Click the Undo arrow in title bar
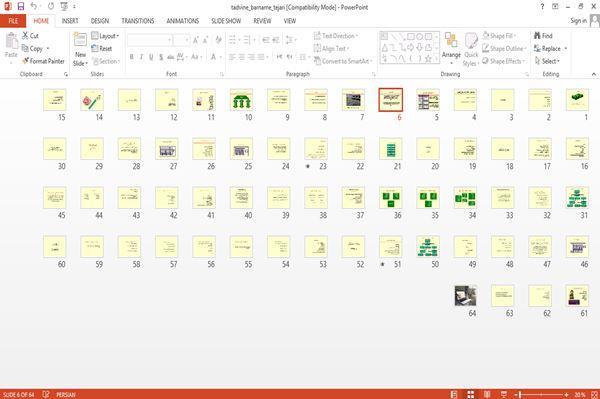This screenshot has height=399, width=600. click(x=34, y=7)
